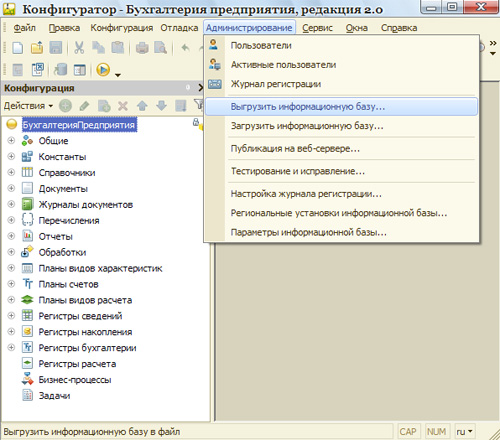Click the pencil Edit icon in Configuration panel
Screen dimensions: 500x440
pos(84,106)
